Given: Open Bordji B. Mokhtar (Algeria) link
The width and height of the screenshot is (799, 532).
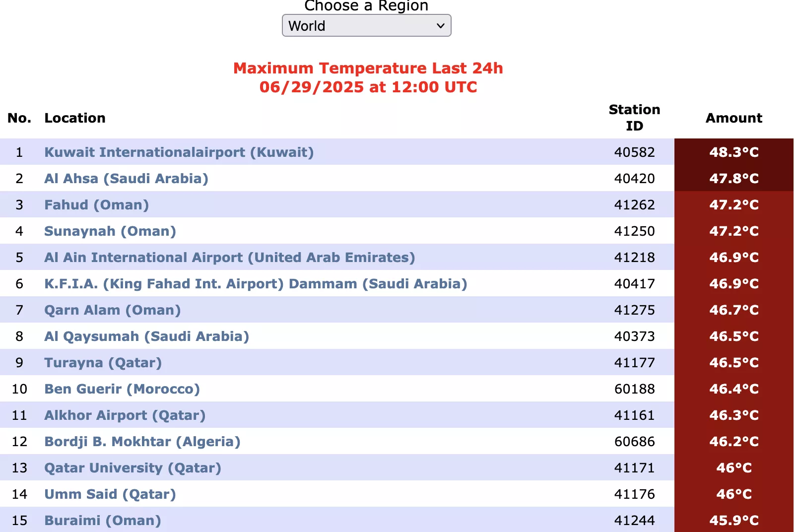Looking at the screenshot, I should (x=142, y=441).
